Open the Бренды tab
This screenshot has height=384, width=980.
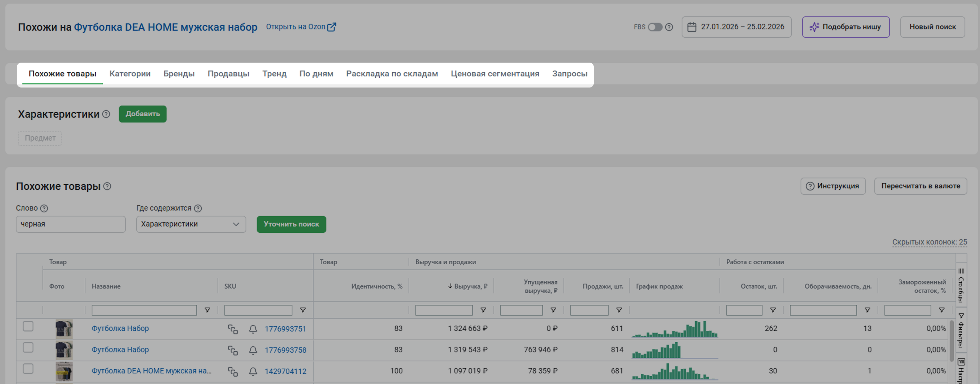[179, 74]
